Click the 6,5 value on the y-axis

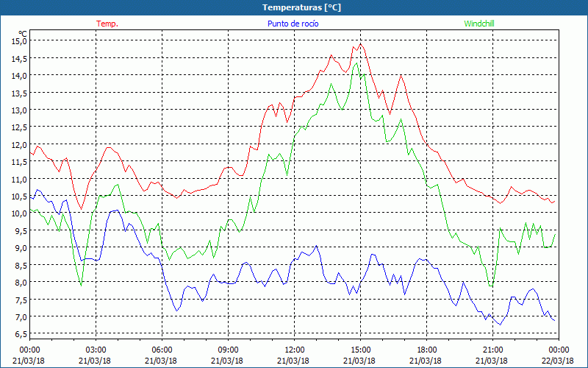21,334
